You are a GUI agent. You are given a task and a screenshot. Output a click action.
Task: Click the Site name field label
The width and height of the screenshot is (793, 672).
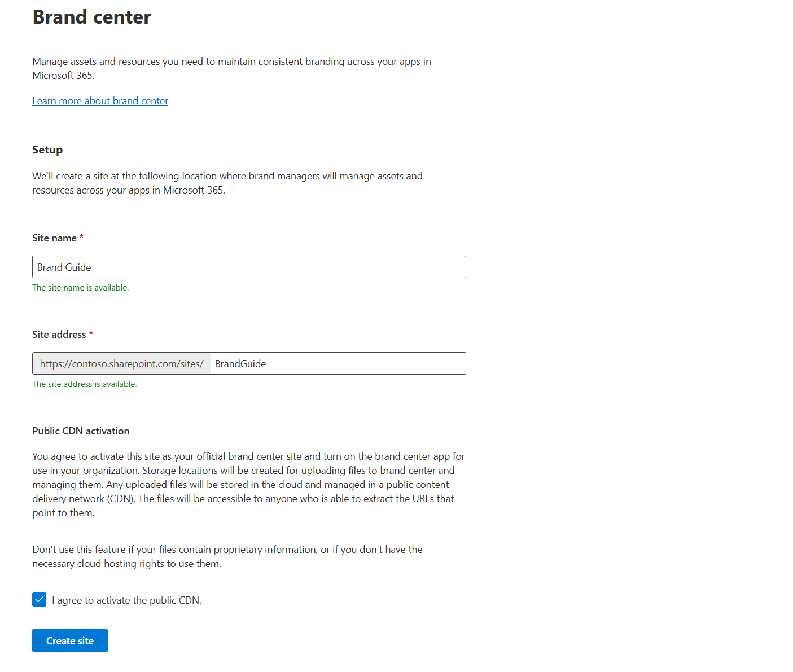[54, 238]
